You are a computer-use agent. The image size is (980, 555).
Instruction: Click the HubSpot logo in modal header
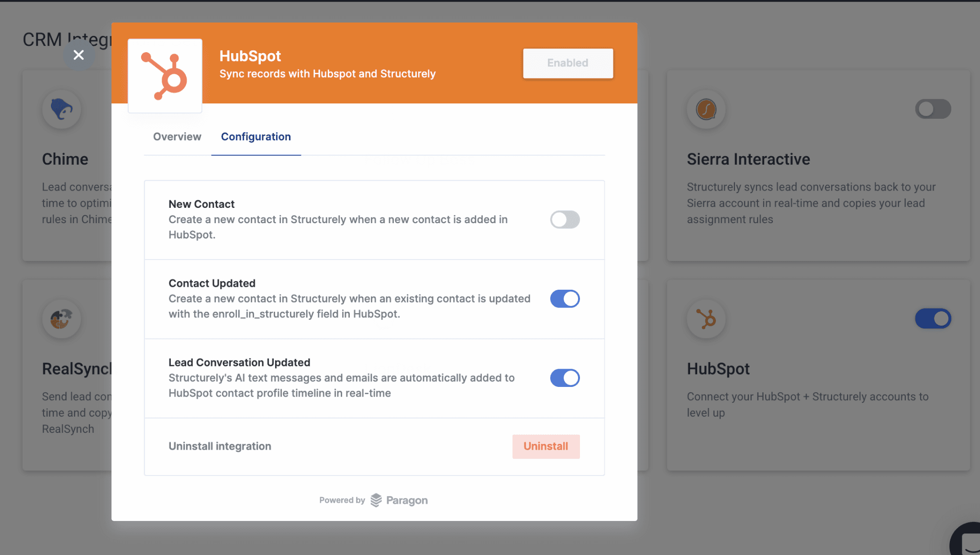tap(165, 76)
